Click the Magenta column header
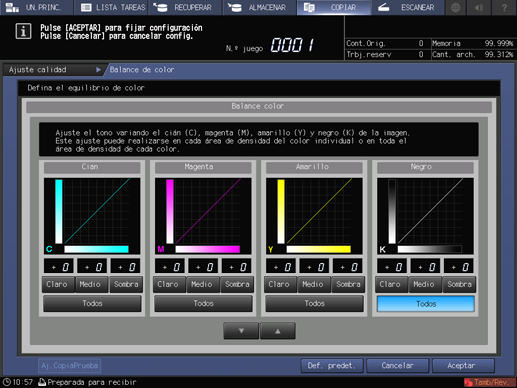This screenshot has width=517, height=388. click(x=203, y=167)
